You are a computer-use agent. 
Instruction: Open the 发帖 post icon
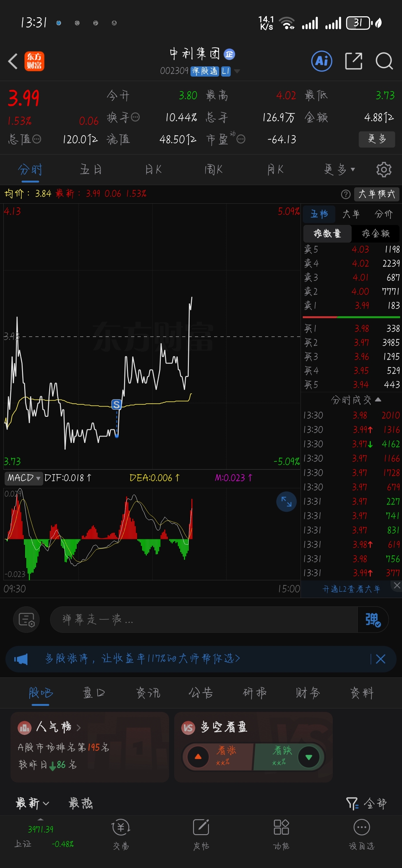[201, 827]
